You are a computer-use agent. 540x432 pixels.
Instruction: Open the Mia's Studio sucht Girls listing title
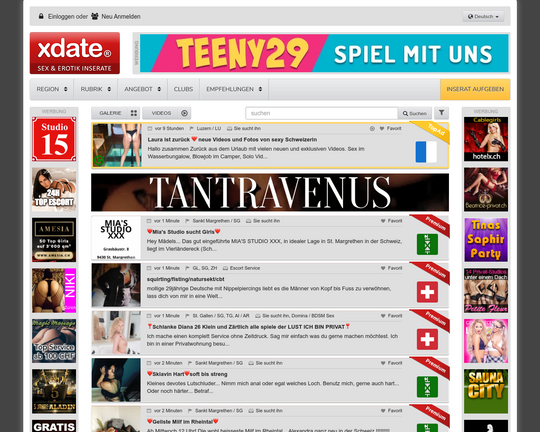click(x=184, y=232)
